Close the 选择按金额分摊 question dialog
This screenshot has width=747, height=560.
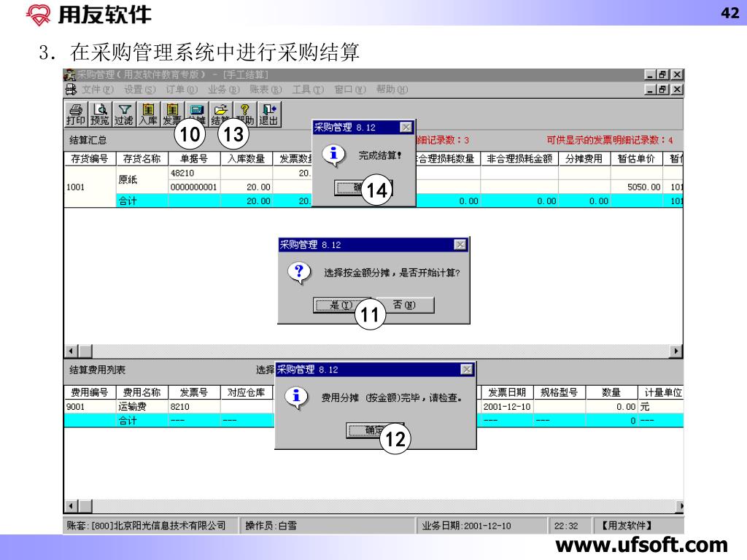pyautogui.click(x=460, y=245)
